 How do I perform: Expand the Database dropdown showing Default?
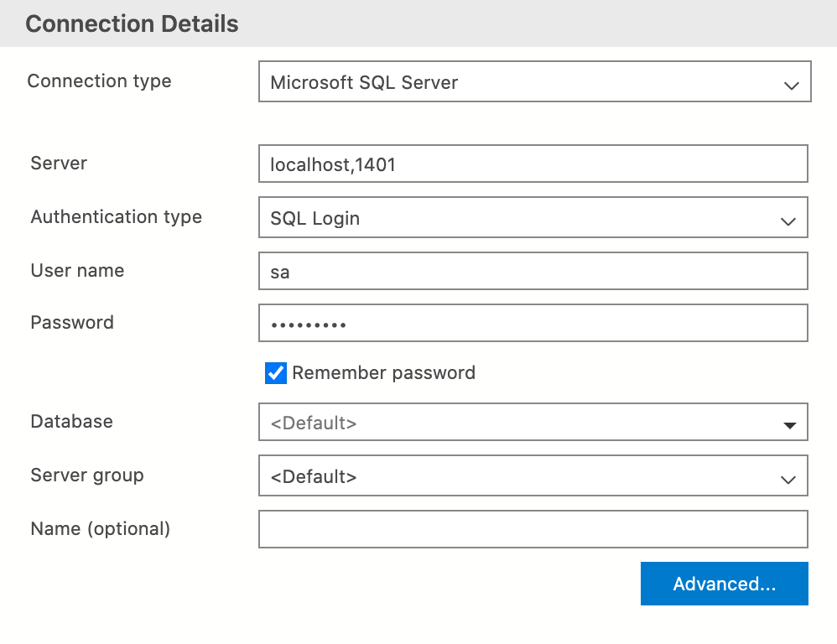click(533, 423)
